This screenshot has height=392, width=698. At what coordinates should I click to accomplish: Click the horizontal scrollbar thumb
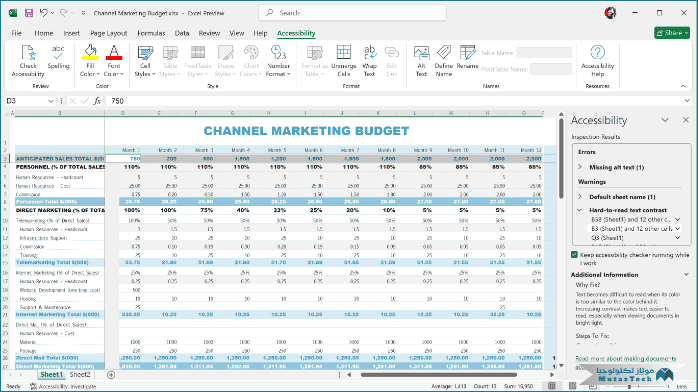click(x=438, y=375)
